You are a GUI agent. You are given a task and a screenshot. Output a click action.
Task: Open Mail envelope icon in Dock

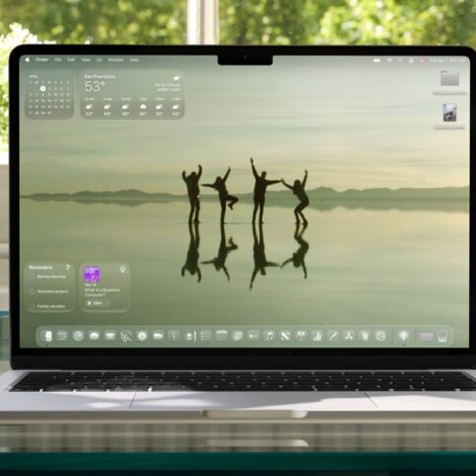point(110,336)
